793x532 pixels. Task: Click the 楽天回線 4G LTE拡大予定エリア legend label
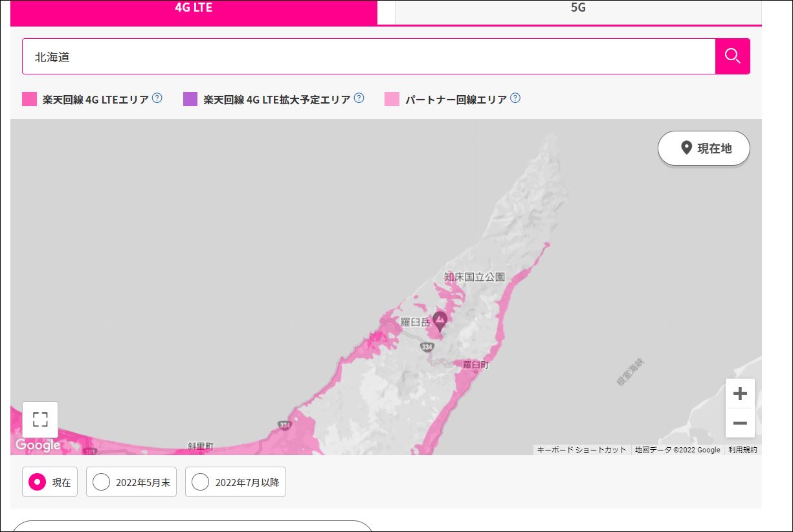[x=277, y=100]
